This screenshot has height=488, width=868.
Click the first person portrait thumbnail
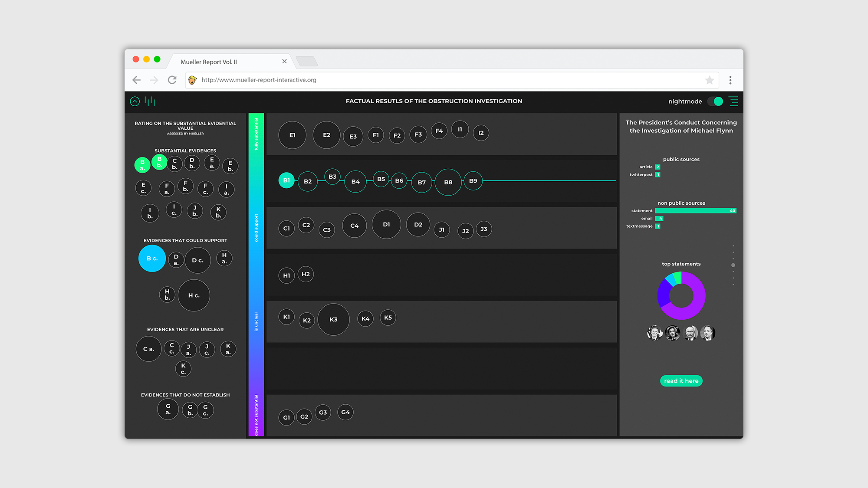coord(654,333)
